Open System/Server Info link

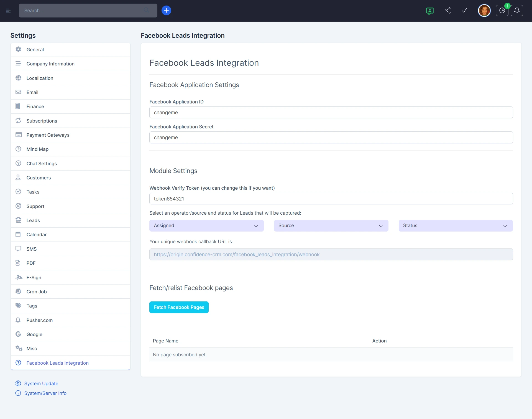(x=45, y=393)
